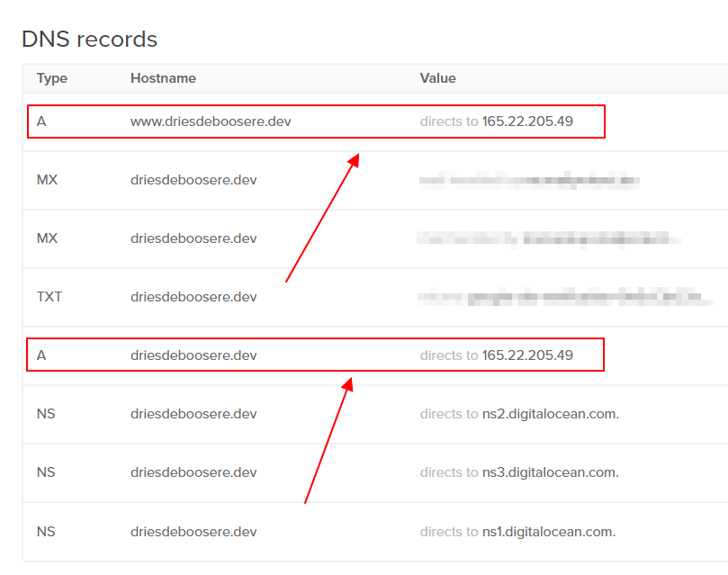Click the hostname in the second MX row
The height and width of the screenshot is (575, 728).
click(193, 238)
